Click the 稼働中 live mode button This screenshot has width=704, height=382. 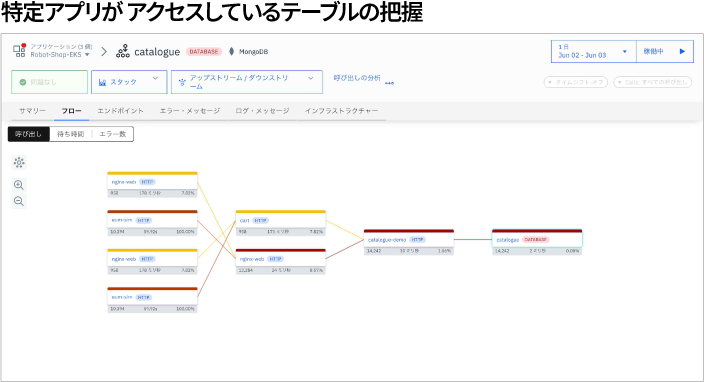(x=665, y=51)
